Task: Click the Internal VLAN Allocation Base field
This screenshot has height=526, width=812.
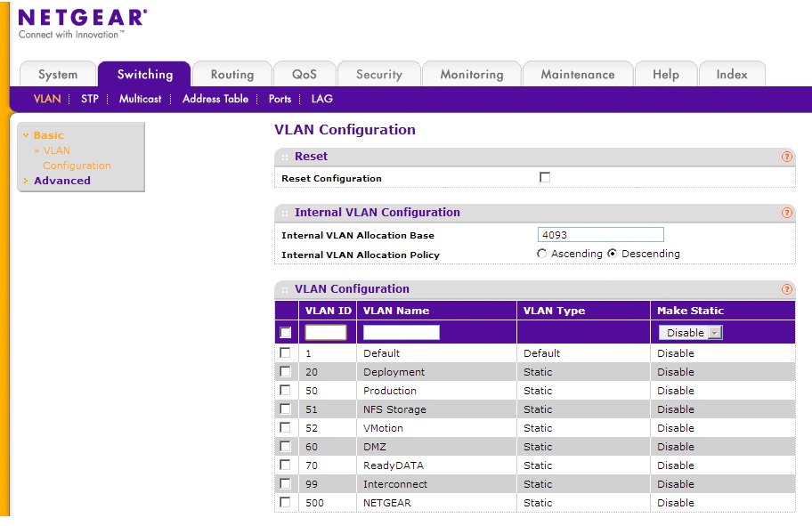Action: click(601, 234)
